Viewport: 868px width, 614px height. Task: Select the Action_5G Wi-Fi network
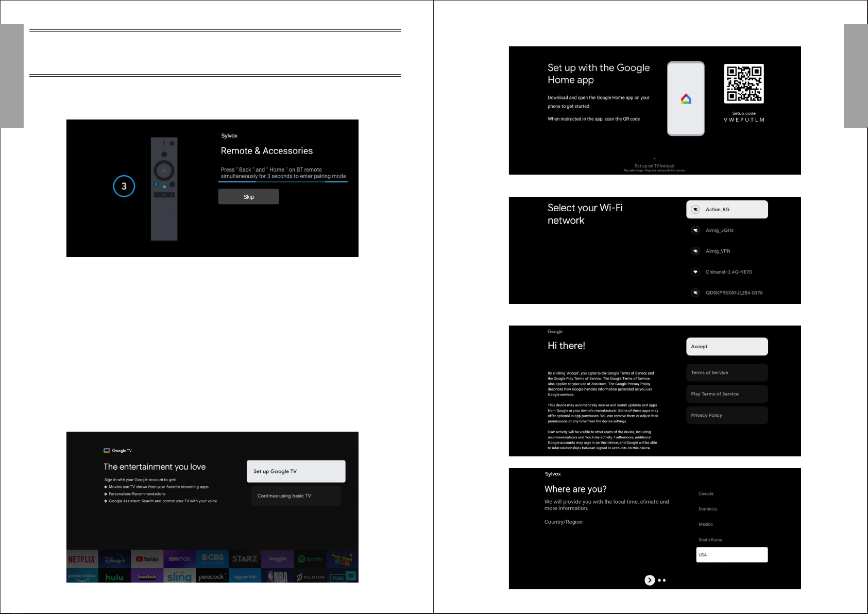(727, 210)
